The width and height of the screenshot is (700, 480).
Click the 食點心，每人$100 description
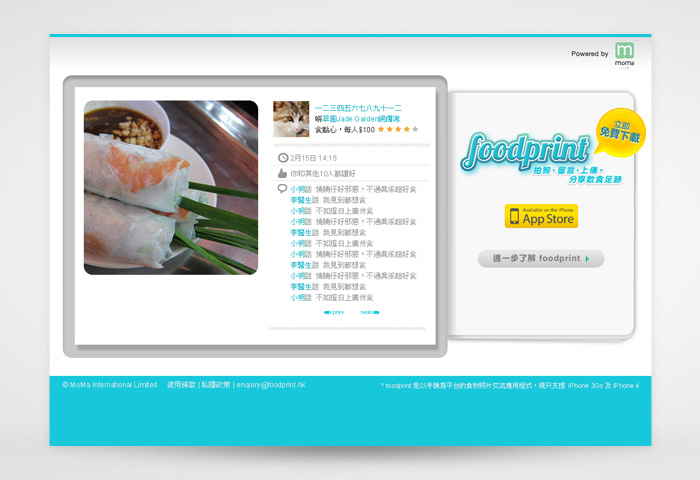pyautogui.click(x=345, y=130)
